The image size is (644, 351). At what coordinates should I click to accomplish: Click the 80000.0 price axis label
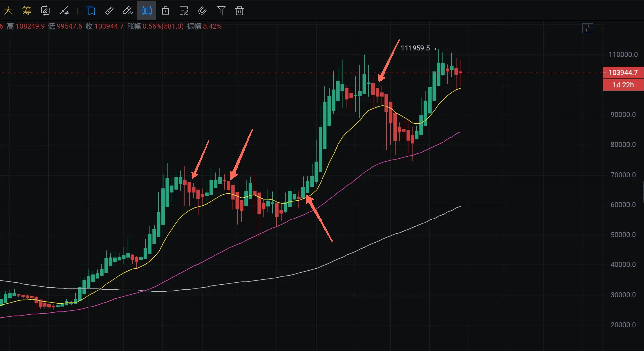tap(623, 145)
